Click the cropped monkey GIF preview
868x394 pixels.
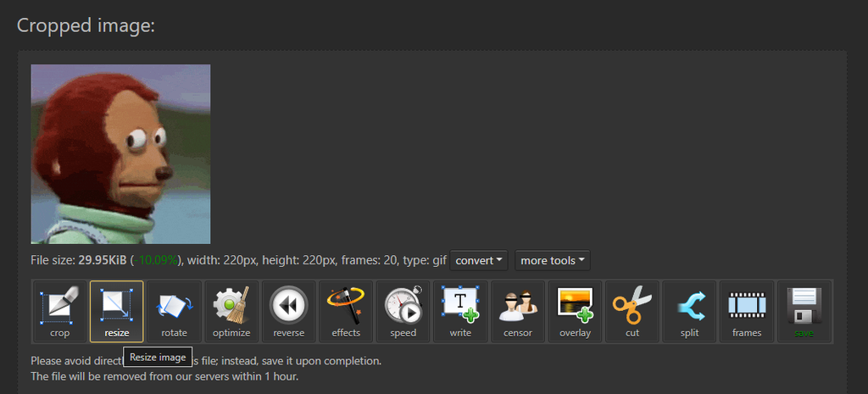[x=120, y=154]
